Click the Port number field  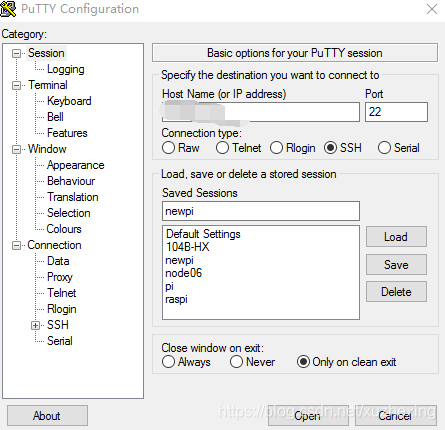click(x=396, y=112)
